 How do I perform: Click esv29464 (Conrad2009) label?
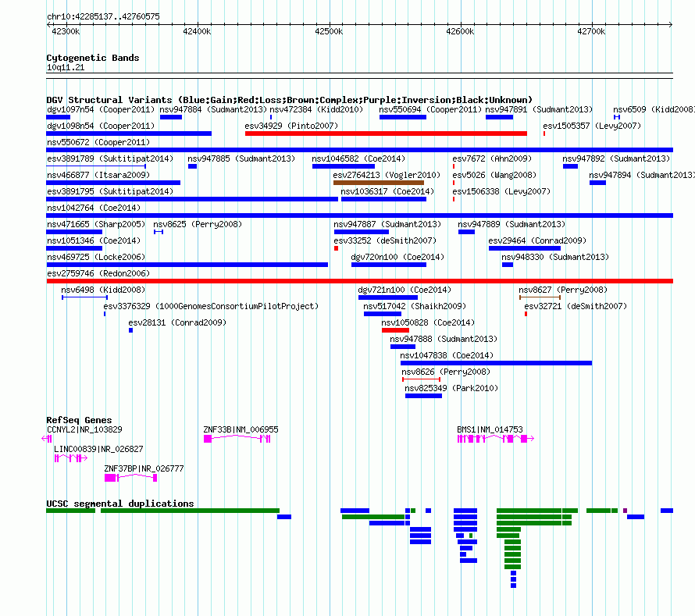tap(537, 240)
